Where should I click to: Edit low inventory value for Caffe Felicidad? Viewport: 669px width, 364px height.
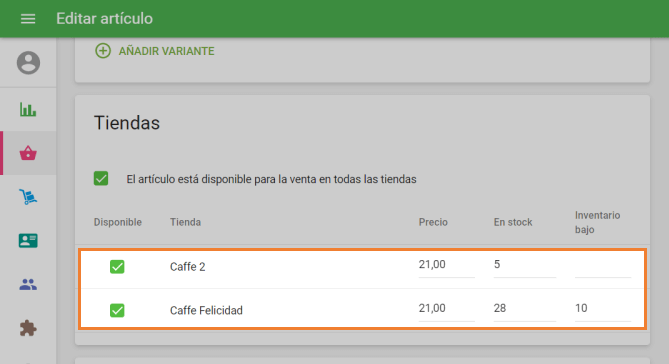(x=602, y=309)
